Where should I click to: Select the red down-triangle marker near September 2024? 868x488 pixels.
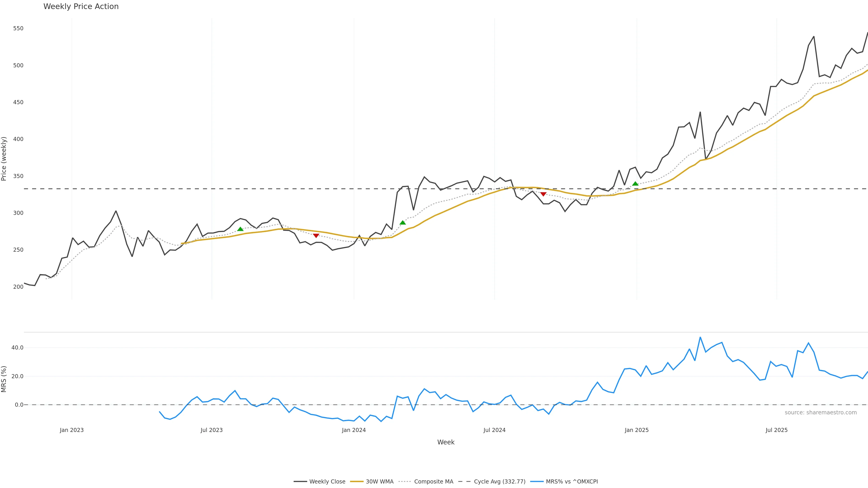coord(543,194)
